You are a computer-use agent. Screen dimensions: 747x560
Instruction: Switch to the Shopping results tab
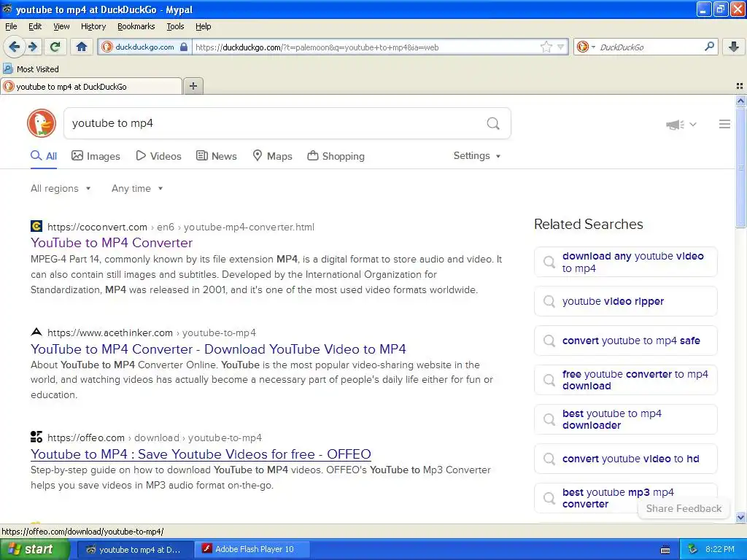coord(336,156)
